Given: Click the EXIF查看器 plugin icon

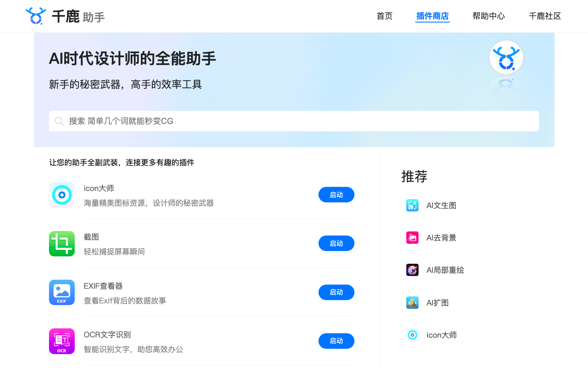Looking at the screenshot, I should click(x=62, y=292).
